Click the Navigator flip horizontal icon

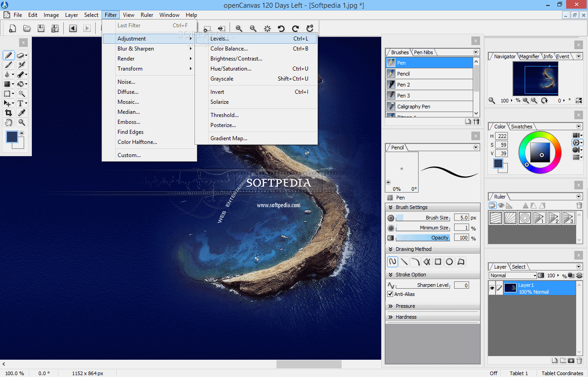click(578, 101)
